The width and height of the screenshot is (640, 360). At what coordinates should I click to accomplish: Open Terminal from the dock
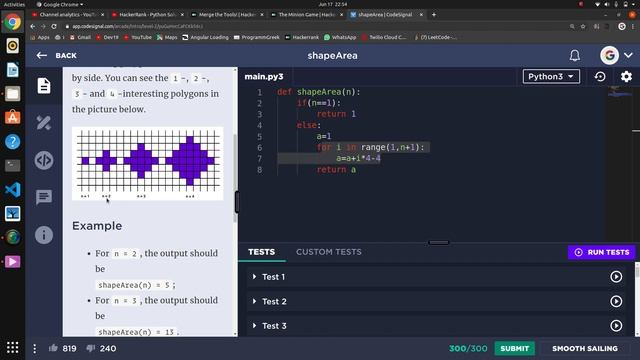pyautogui.click(x=13, y=166)
